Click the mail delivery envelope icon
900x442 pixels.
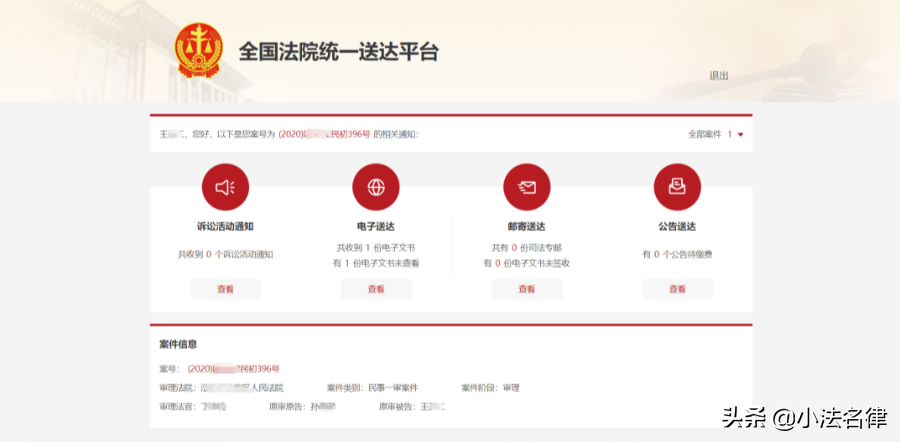pyautogui.click(x=527, y=187)
